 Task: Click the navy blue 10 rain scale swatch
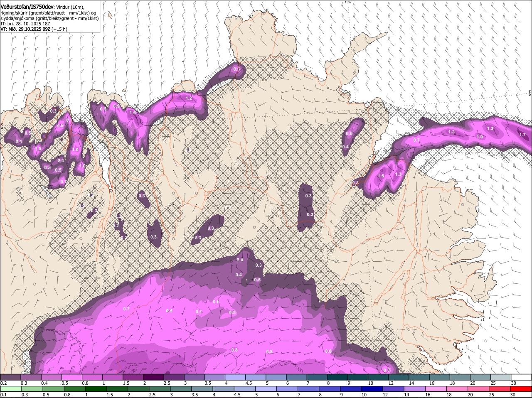pyautogui.click(x=372, y=389)
